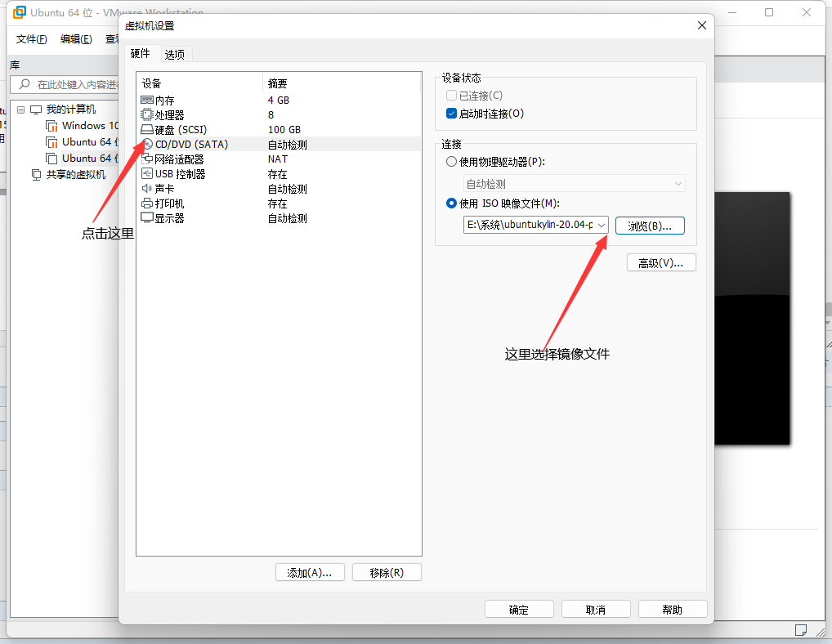Click the USB controller icon
The width and height of the screenshot is (832, 644).
coord(147,173)
